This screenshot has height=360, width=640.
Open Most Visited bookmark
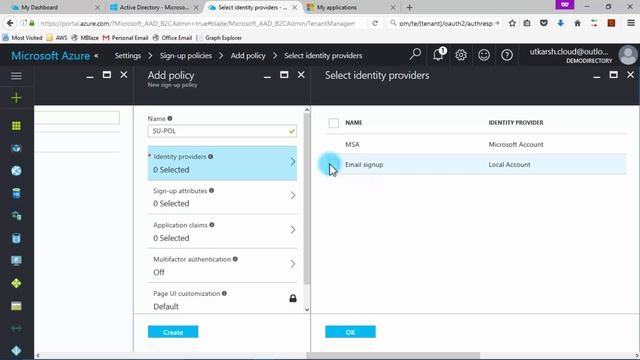point(22,38)
